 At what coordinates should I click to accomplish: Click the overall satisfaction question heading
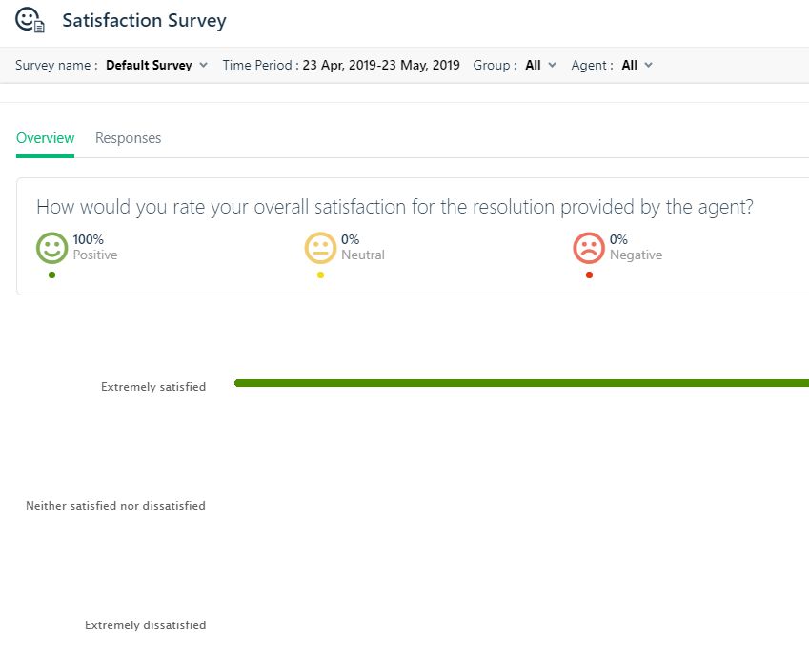pyautogui.click(x=394, y=207)
